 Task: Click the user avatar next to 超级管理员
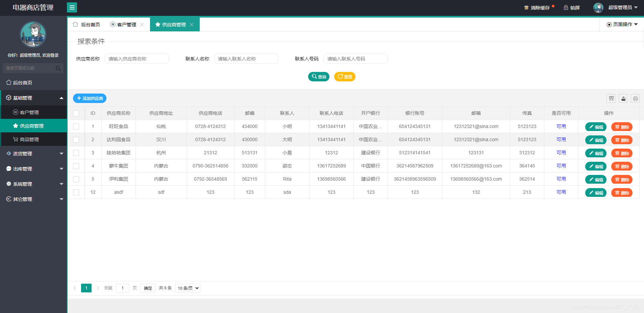point(598,7)
